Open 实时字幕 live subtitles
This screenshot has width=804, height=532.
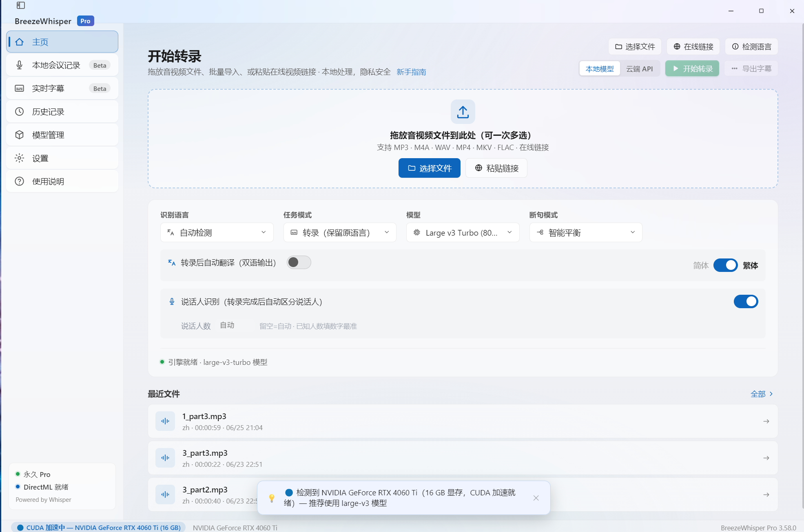(x=62, y=88)
